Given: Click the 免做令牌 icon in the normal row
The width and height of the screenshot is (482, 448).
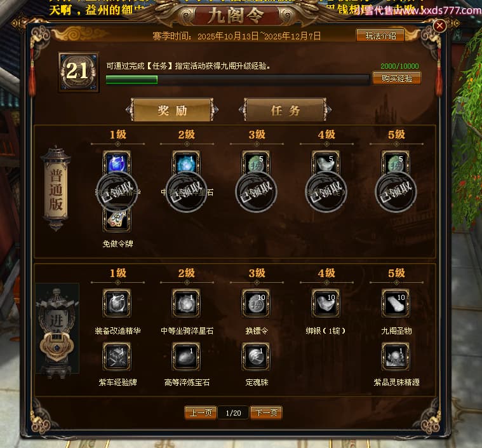Looking at the screenshot, I should (117, 220).
